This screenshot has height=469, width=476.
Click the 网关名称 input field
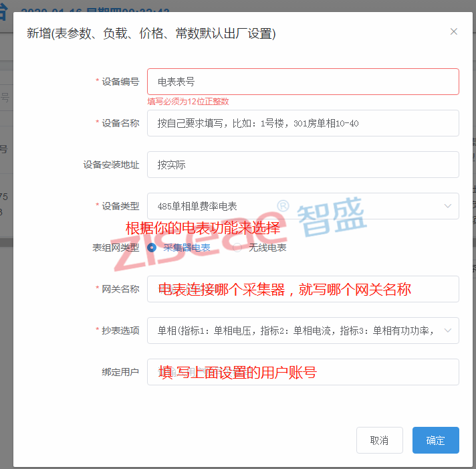click(x=303, y=289)
